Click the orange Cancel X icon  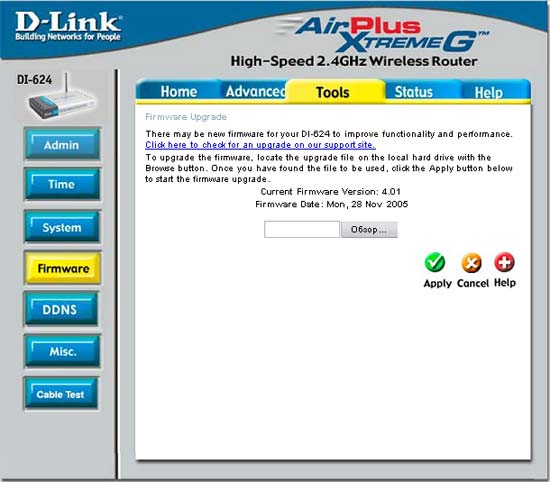tap(471, 263)
